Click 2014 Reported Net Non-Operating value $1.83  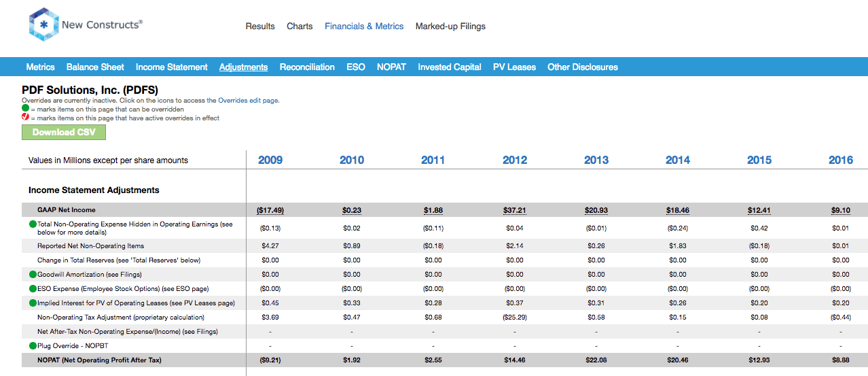pyautogui.click(x=678, y=245)
